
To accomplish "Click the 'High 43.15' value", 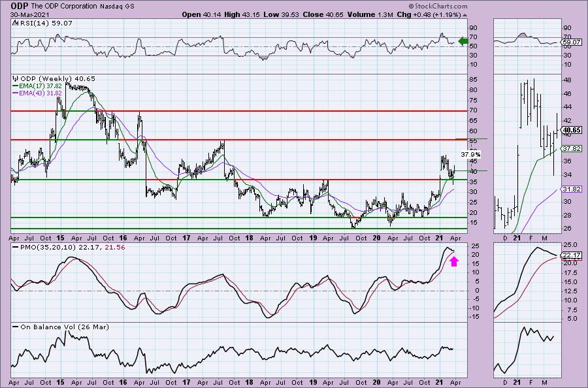I will tap(242, 14).
